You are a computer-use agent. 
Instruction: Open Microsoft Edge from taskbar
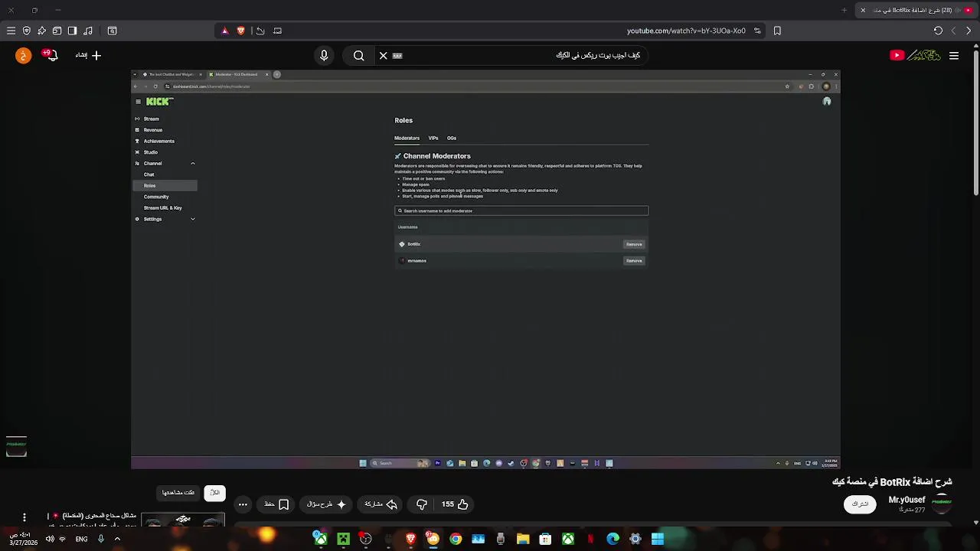point(612,540)
